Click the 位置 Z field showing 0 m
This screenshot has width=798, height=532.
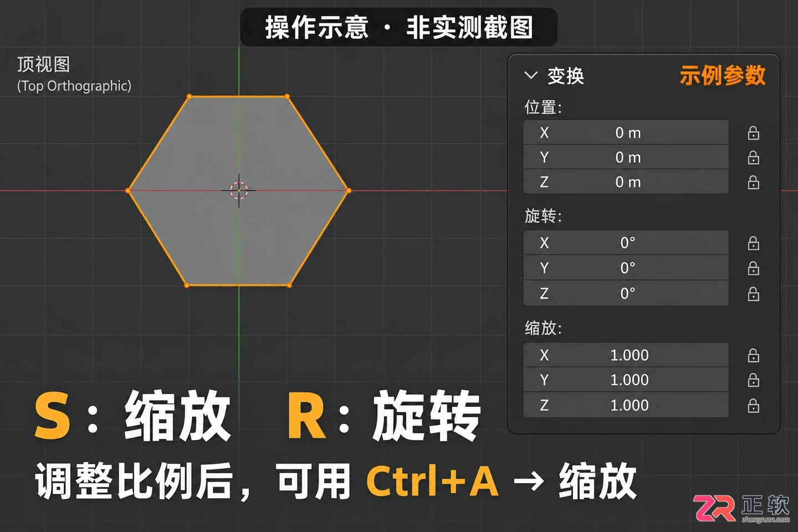click(626, 182)
